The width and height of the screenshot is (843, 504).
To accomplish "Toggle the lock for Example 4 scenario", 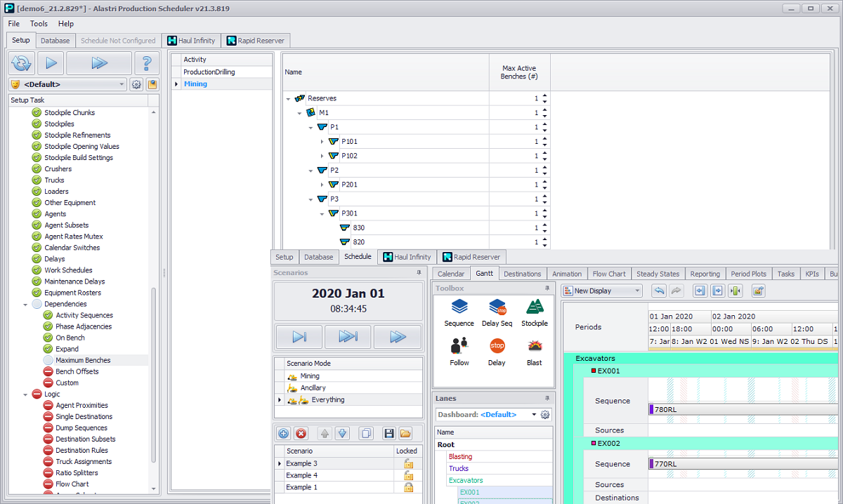I will pos(407,476).
